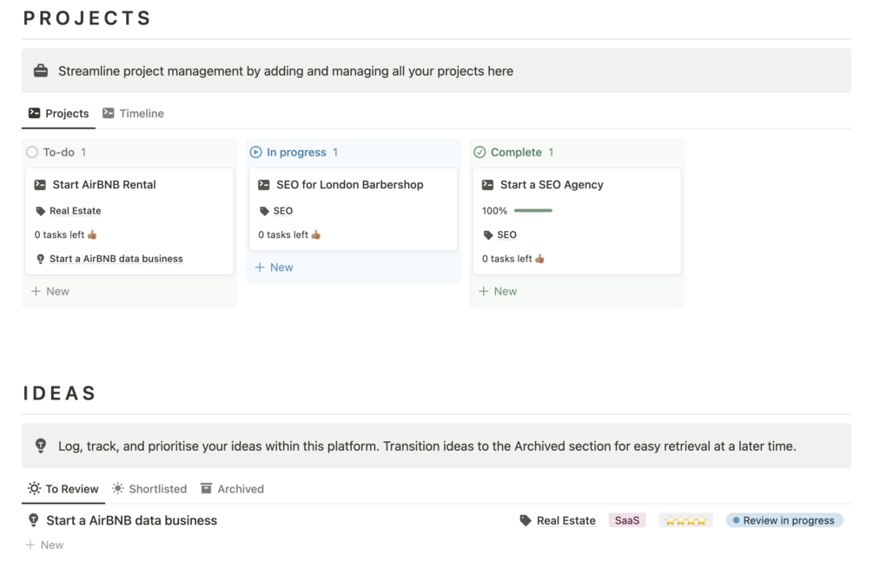This screenshot has height=588, width=873.
Task: Click the lightbulb icon in Ideas callout
Action: pyautogui.click(x=41, y=446)
